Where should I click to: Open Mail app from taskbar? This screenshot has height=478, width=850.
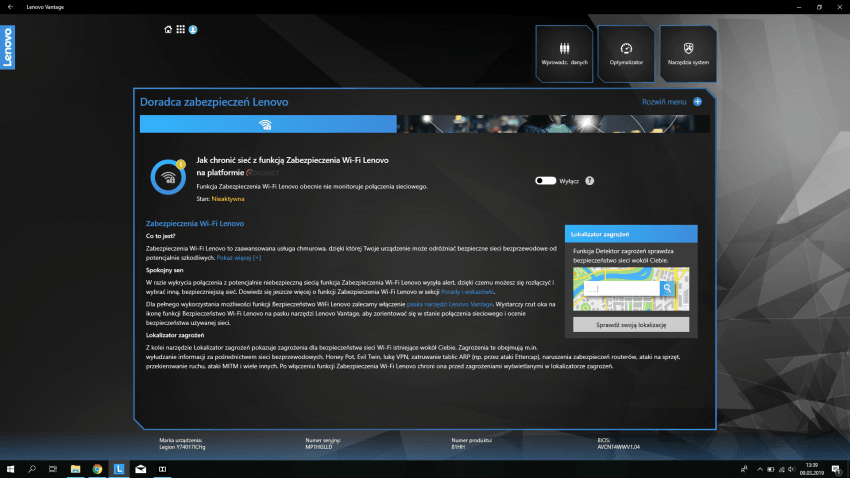click(x=140, y=469)
